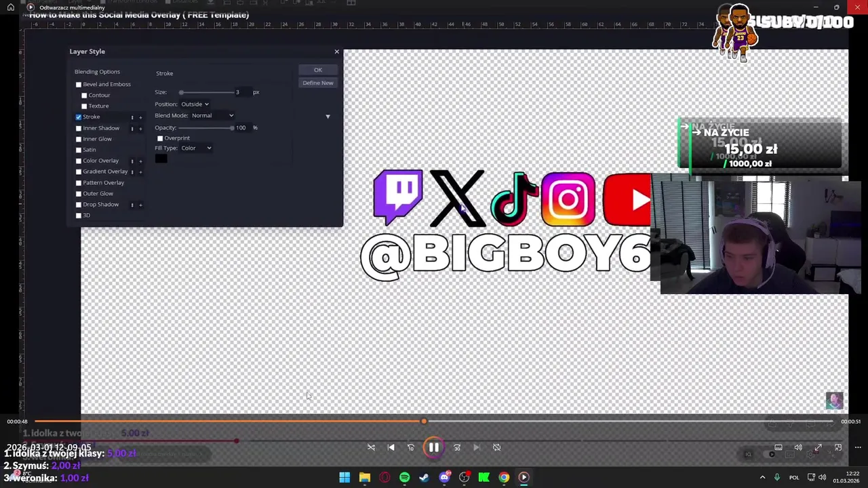Switch the media player to full screen
This screenshot has height=488, width=868.
coord(818,447)
